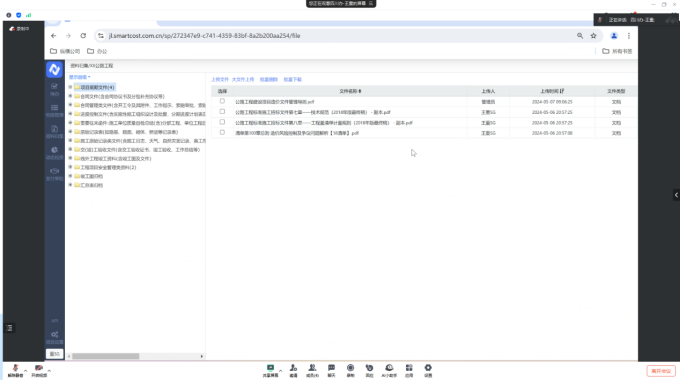
Task: Tick the checkbox of the second file row
Action: [x=222, y=111]
